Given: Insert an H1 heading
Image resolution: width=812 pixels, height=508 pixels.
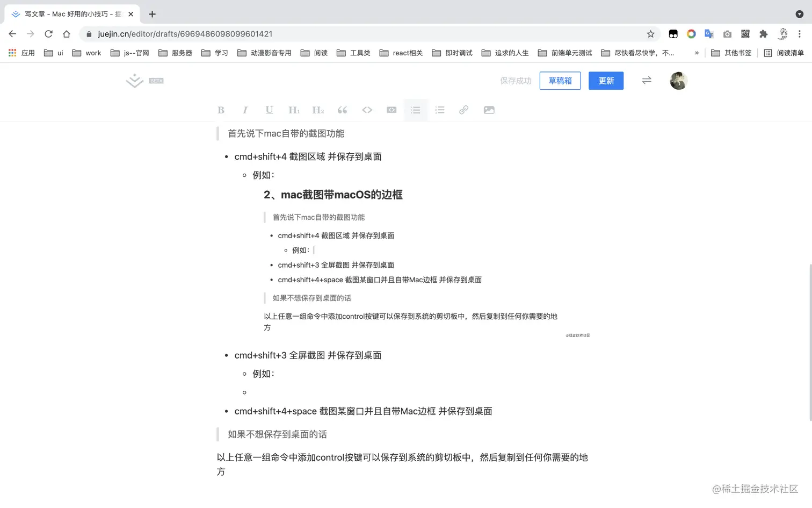Looking at the screenshot, I should click(294, 110).
